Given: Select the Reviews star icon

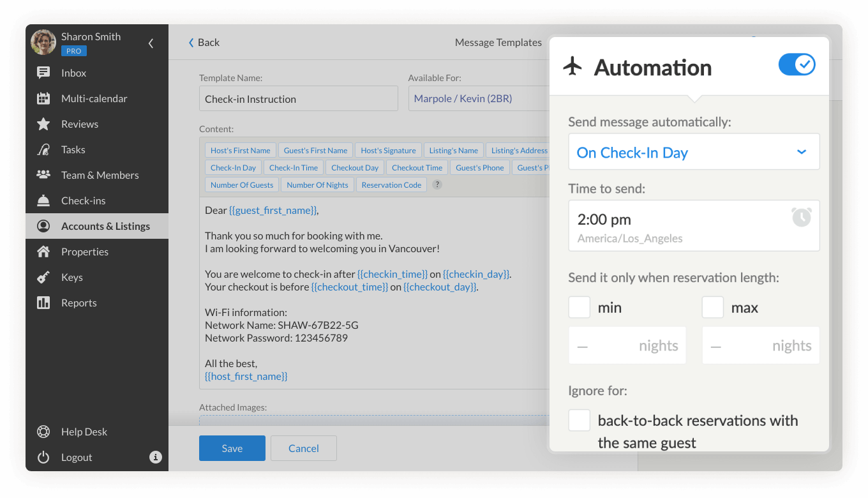Looking at the screenshot, I should tap(43, 124).
